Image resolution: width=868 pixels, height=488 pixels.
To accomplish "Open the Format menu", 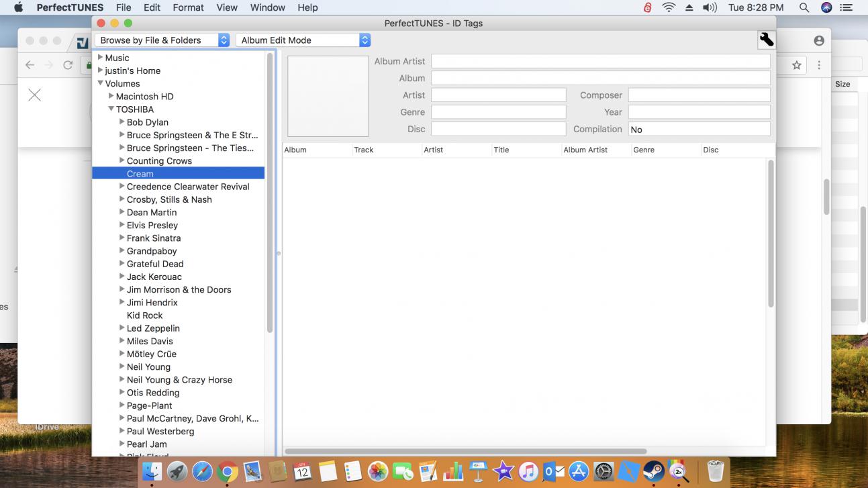I will click(x=188, y=7).
